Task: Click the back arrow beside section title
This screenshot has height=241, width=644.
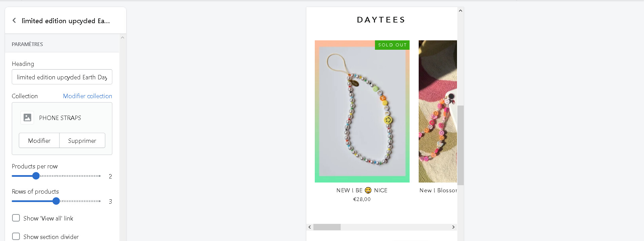Action: pos(14,21)
